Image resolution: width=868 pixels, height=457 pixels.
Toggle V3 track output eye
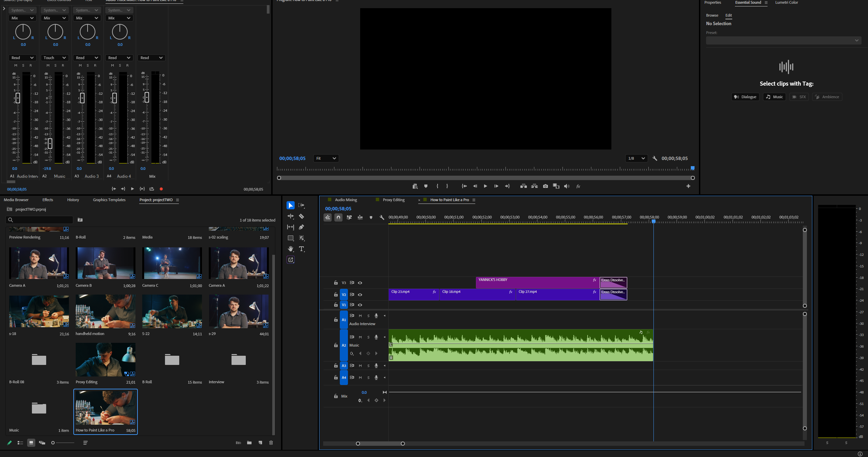tap(360, 283)
